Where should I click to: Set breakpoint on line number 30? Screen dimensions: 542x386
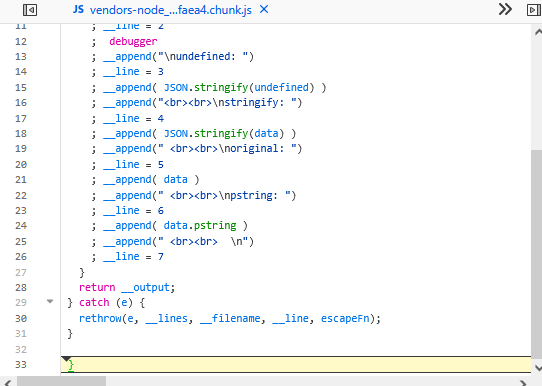pyautogui.click(x=21, y=318)
